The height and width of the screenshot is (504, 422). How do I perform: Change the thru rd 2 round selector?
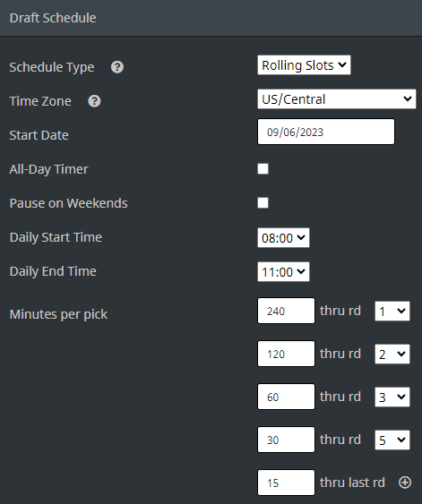tap(392, 355)
